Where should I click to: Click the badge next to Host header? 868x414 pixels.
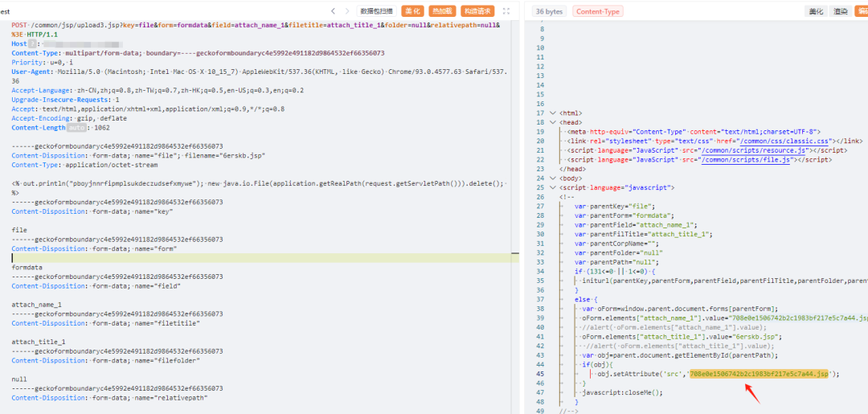click(x=33, y=43)
